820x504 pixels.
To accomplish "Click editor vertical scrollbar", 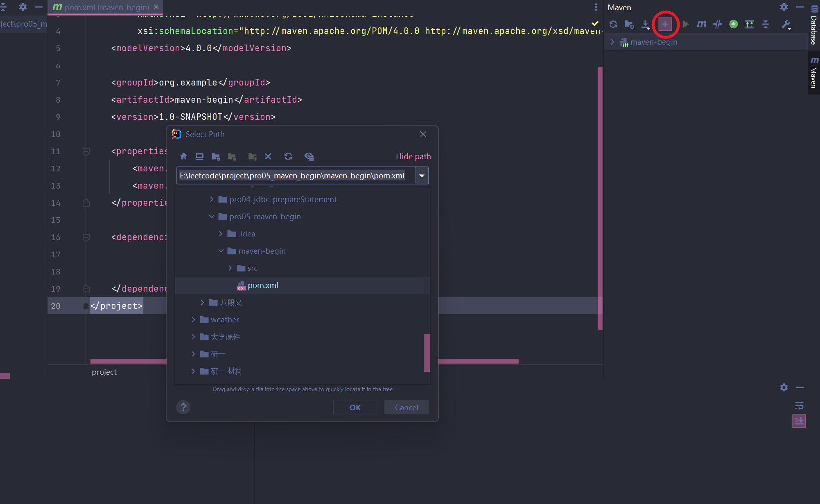I will [x=600, y=198].
